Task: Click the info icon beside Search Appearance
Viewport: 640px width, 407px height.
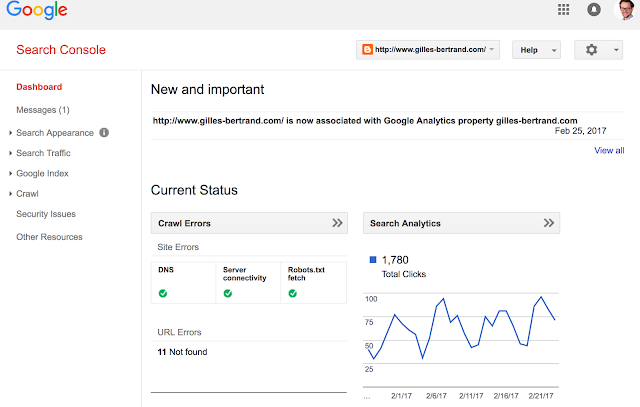Action: pos(104,132)
